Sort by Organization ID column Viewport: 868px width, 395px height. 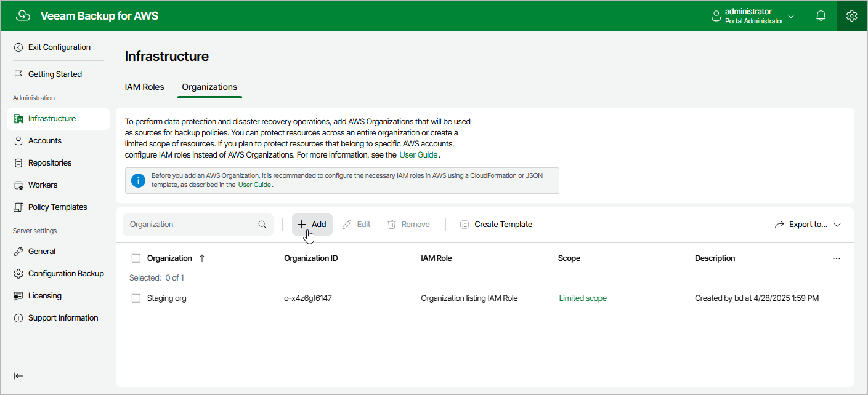(310, 258)
